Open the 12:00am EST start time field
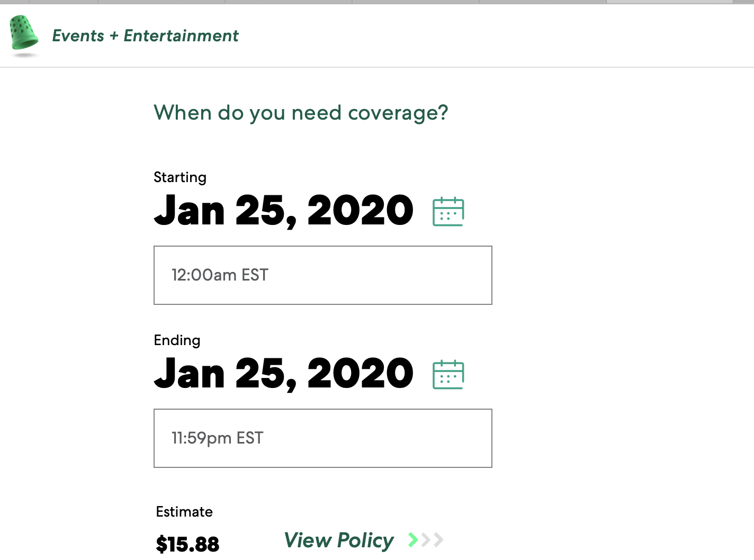This screenshot has width=754, height=560. 322,275
